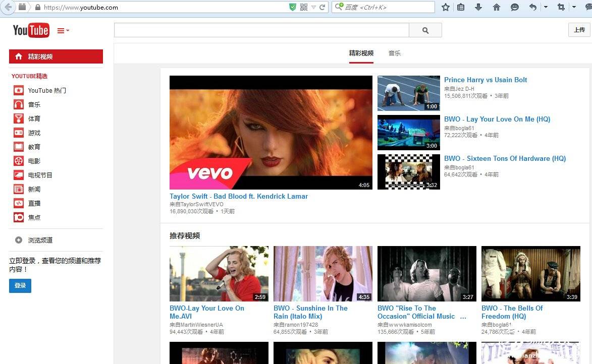Open BWO - The Bells Of Freedom link
The height and width of the screenshot is (364, 592).
[512, 312]
